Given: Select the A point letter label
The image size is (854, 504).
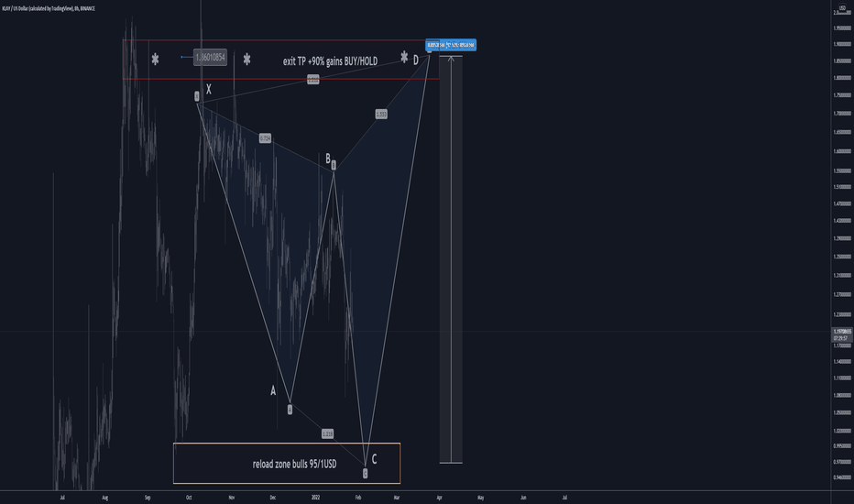Looking at the screenshot, I should click(273, 390).
